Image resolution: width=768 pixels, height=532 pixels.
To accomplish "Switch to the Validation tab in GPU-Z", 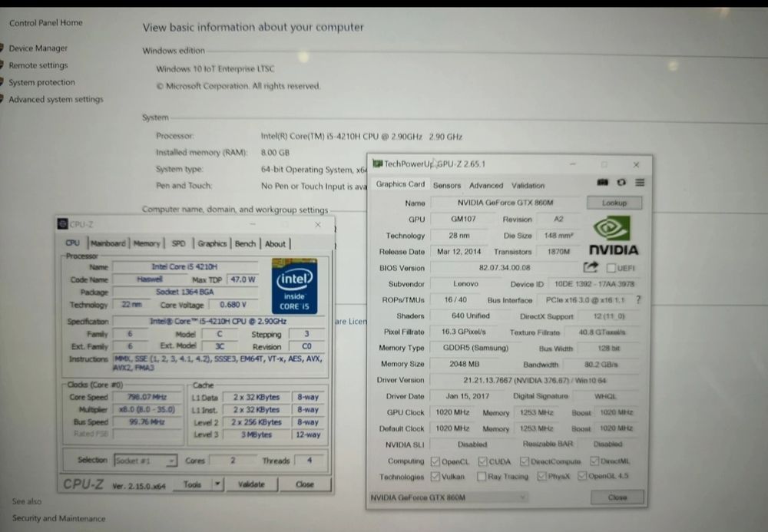I will (528, 186).
